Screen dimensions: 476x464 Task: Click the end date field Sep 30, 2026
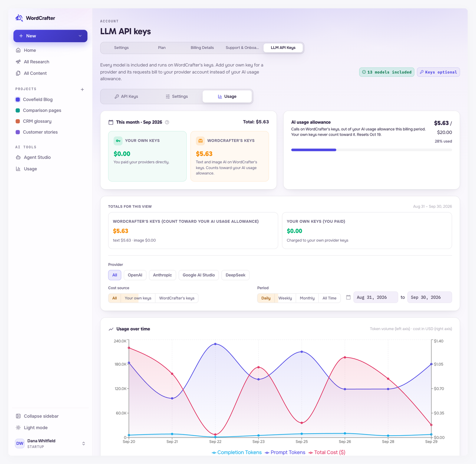(430, 297)
